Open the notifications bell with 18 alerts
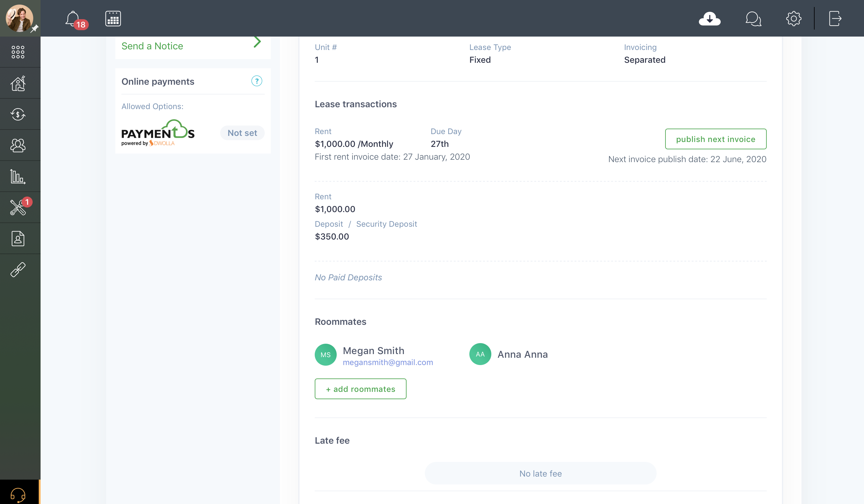Image resolution: width=864 pixels, height=504 pixels. [76, 20]
